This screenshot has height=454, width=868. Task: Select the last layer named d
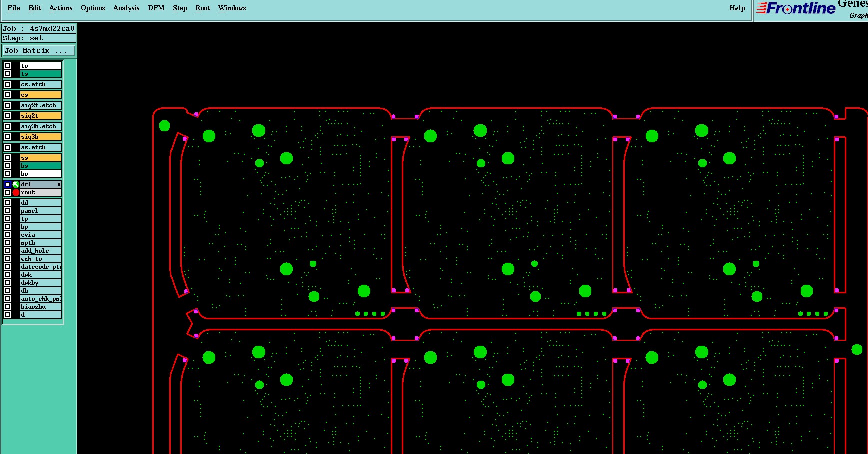[x=41, y=315]
